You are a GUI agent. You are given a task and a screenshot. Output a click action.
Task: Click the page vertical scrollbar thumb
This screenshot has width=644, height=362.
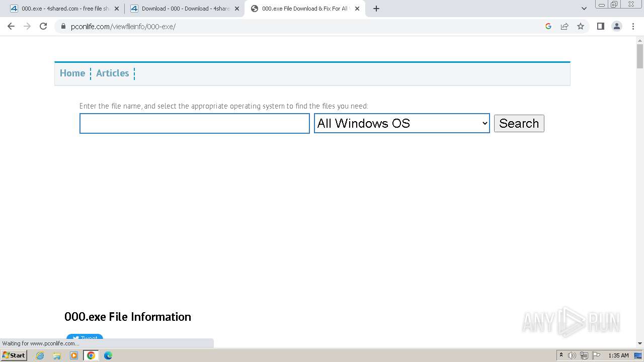tap(640, 56)
